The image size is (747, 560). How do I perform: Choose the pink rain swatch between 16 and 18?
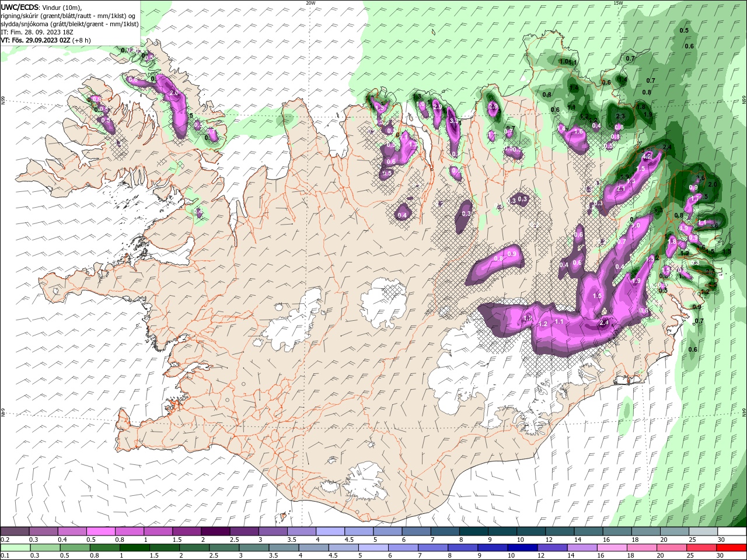pos(612,548)
